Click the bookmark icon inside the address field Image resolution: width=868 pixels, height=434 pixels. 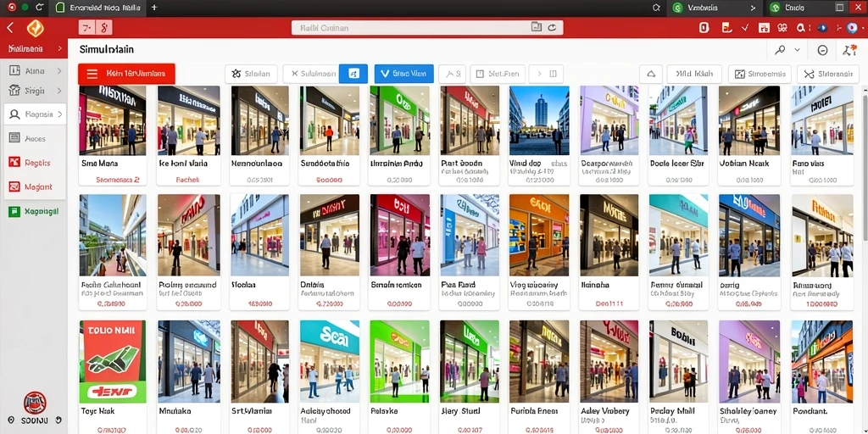click(536, 27)
